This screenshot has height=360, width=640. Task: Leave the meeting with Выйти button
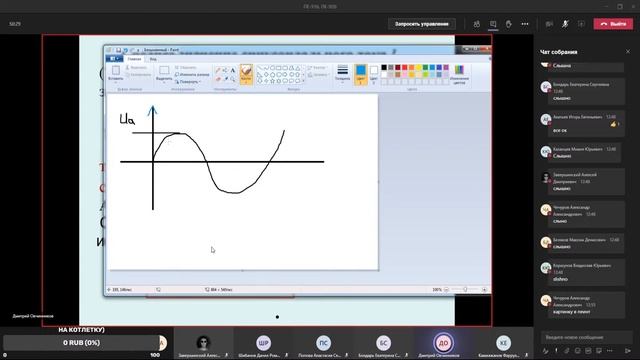613,24
